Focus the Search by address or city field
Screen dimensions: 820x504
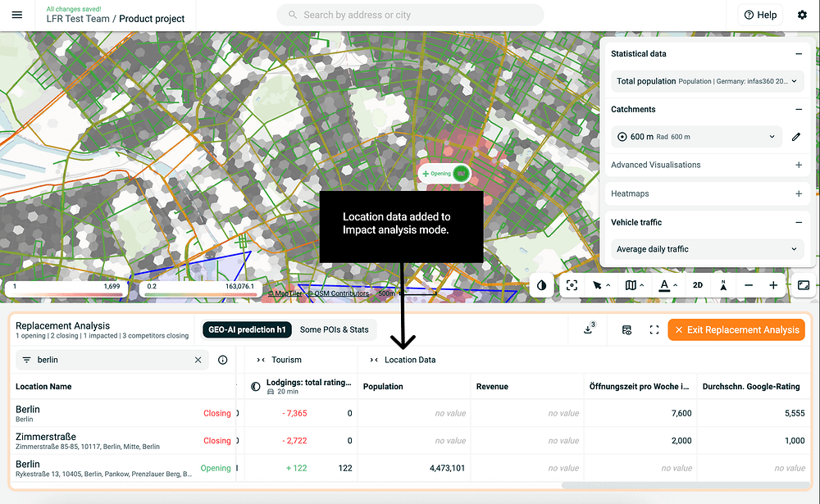click(410, 15)
